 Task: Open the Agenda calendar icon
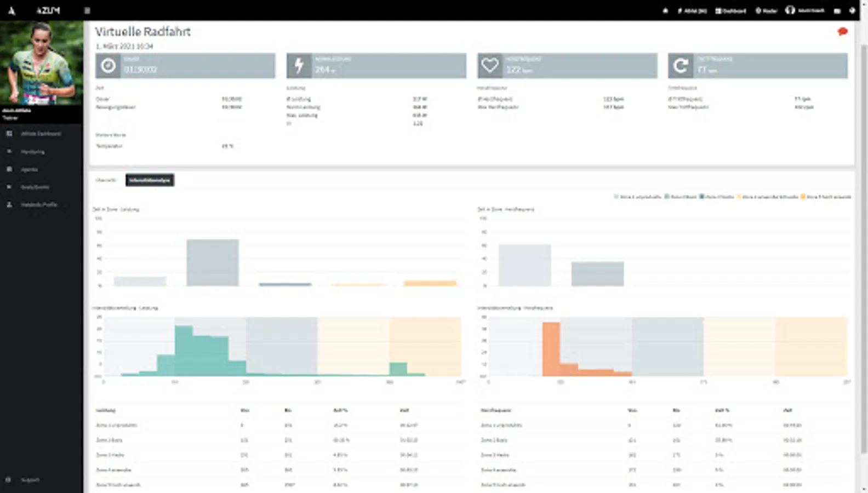(x=9, y=169)
